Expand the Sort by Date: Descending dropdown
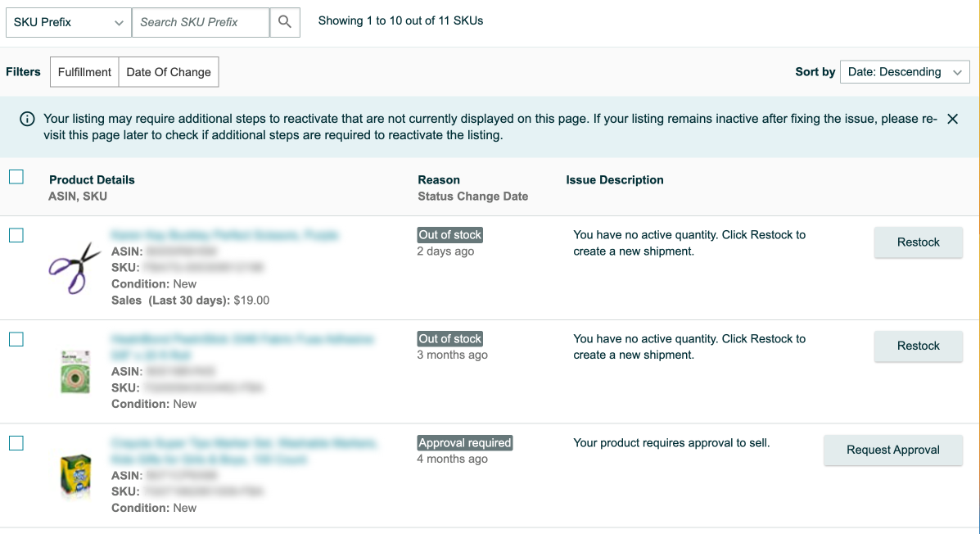Screen dimensions: 980x534 pos(905,72)
